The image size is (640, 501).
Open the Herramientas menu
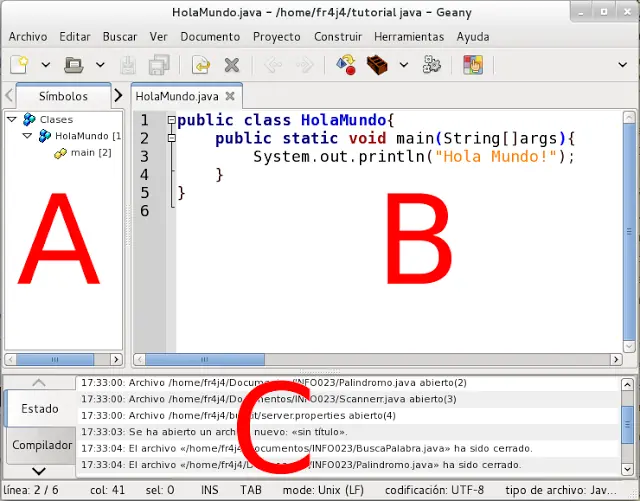409,37
